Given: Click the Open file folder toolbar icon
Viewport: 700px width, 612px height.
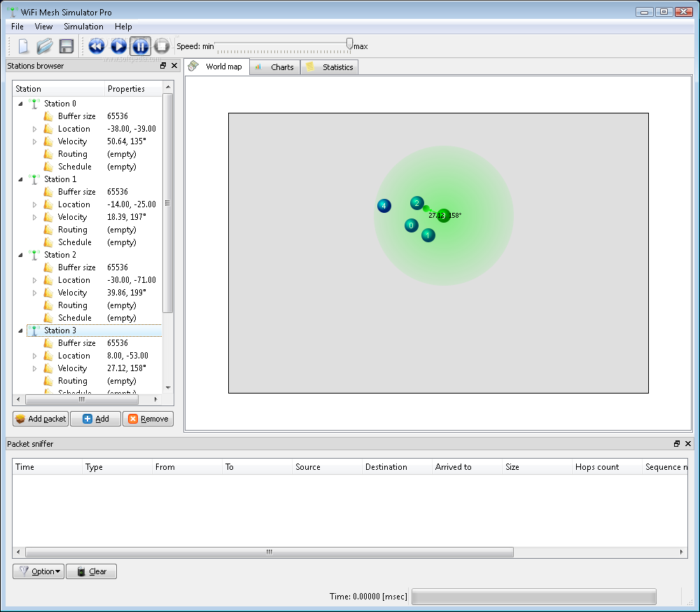Looking at the screenshot, I should coord(45,46).
